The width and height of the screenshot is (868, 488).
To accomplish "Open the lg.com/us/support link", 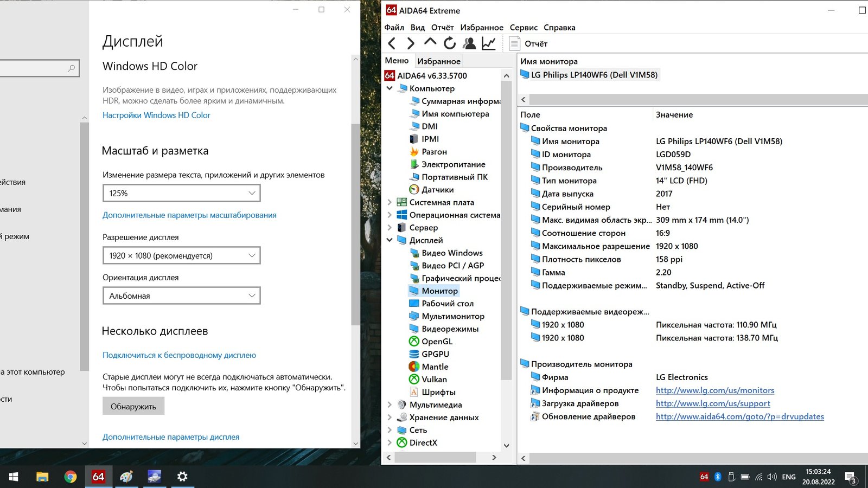I will pos(713,403).
